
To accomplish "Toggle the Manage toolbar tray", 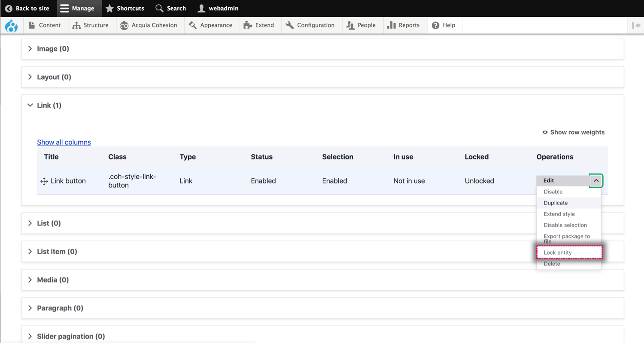I will point(77,8).
